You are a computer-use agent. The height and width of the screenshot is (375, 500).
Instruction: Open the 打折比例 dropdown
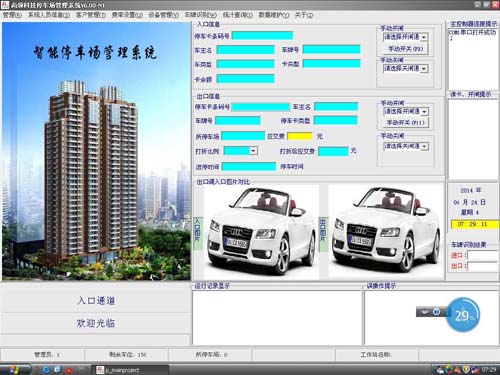(253, 151)
